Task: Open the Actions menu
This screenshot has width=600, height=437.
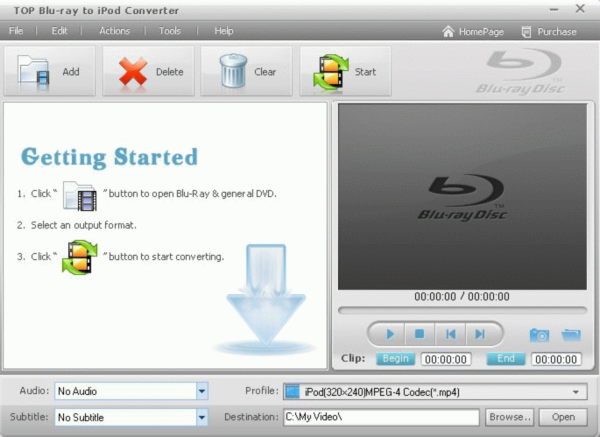Action: (114, 31)
